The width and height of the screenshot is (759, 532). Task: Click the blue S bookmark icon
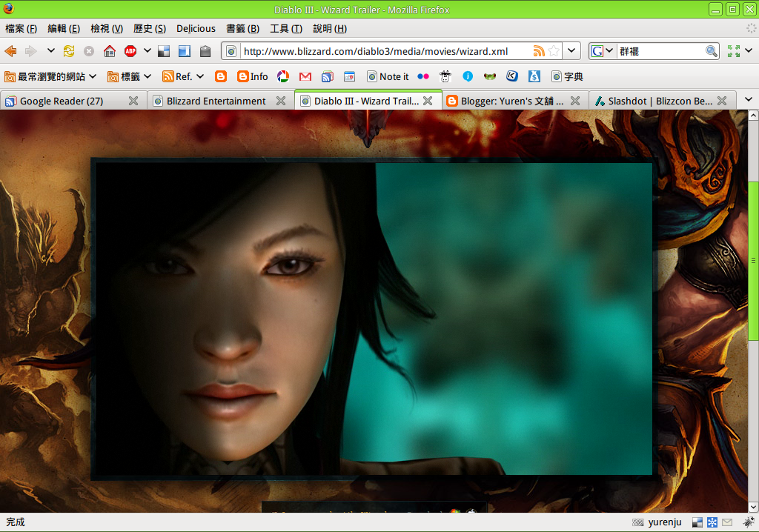coord(534,76)
